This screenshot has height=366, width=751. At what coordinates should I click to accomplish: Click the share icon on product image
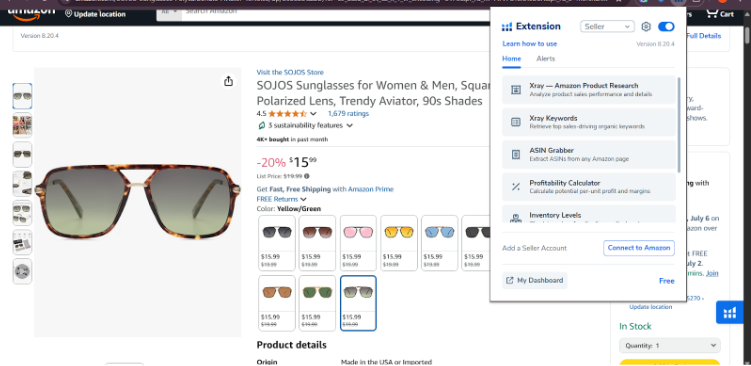[228, 81]
